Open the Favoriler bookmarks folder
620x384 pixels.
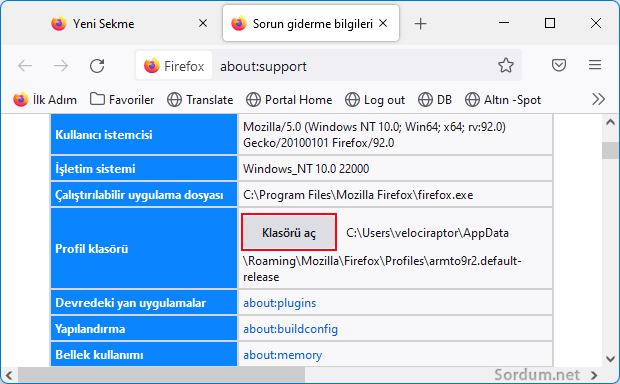pyautogui.click(x=122, y=100)
